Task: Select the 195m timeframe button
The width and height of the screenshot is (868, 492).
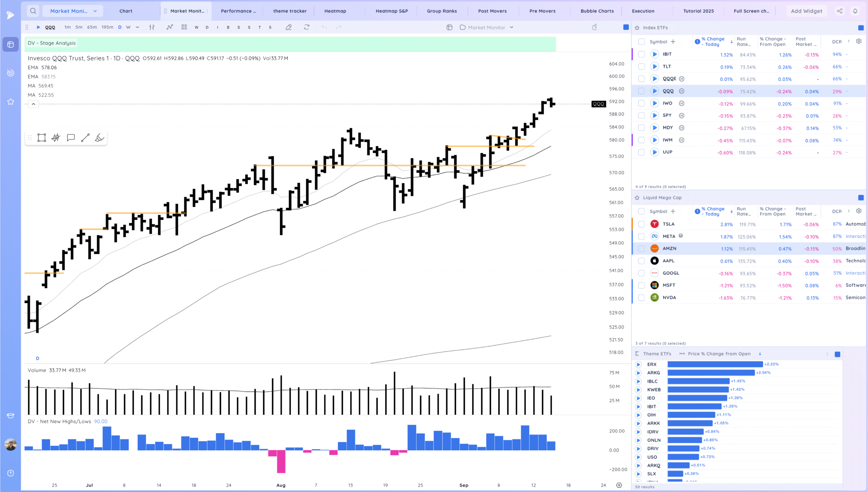Action: pyautogui.click(x=107, y=27)
